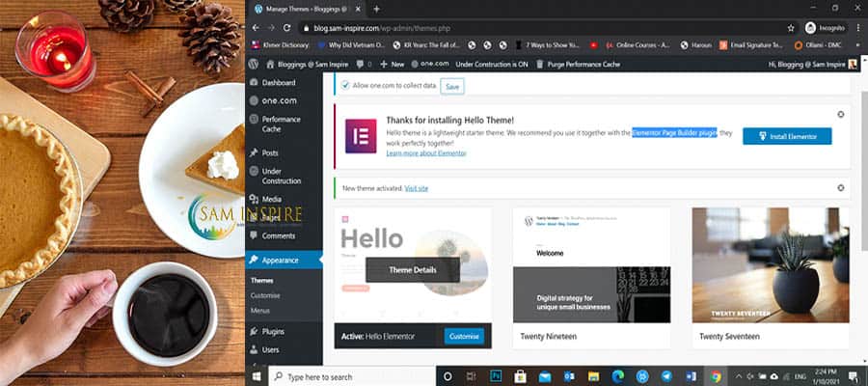Image resolution: width=868 pixels, height=386 pixels.
Task: Expand bookmarks overflow chevron
Action: coord(858,45)
